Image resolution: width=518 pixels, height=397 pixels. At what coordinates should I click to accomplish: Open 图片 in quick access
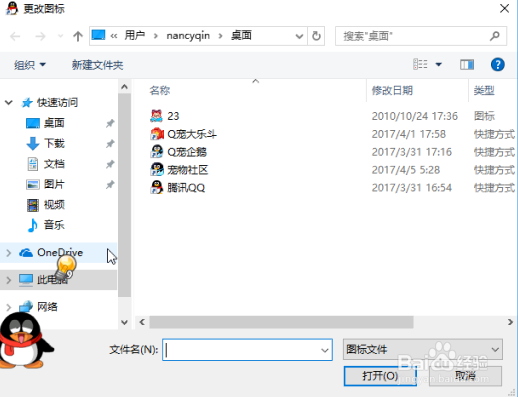tap(54, 184)
